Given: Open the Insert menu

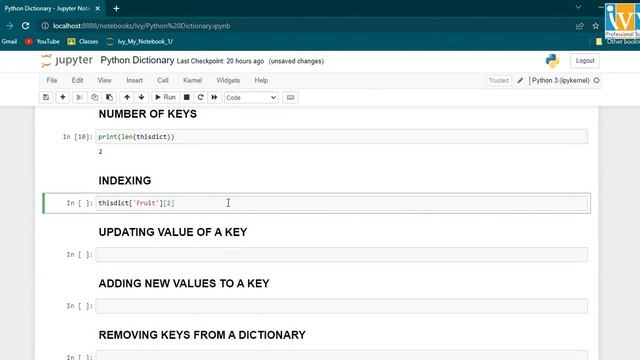Looking at the screenshot, I should click(x=134, y=80).
